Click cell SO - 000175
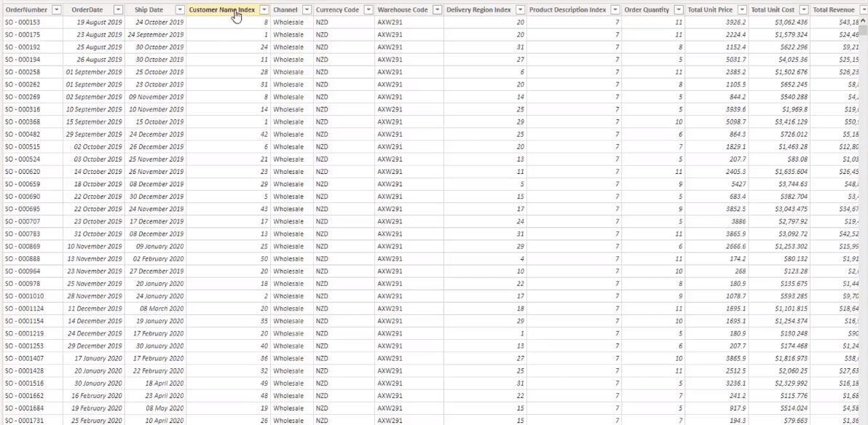 (33, 34)
